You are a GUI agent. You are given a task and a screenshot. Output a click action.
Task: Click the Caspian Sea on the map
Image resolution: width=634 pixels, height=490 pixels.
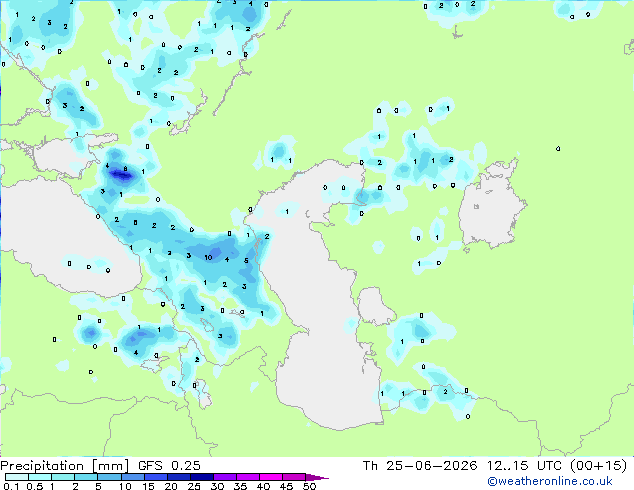pos(319,299)
